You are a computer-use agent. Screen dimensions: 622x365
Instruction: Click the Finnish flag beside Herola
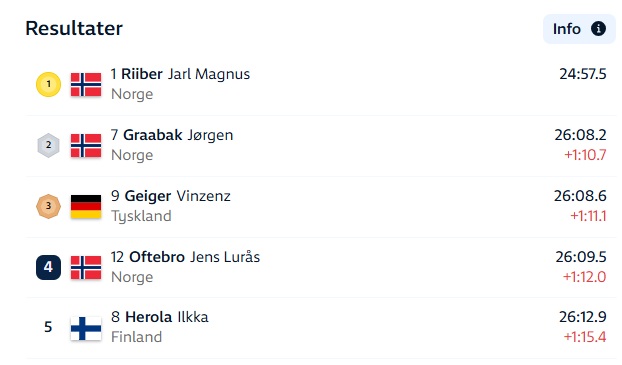[86, 328]
